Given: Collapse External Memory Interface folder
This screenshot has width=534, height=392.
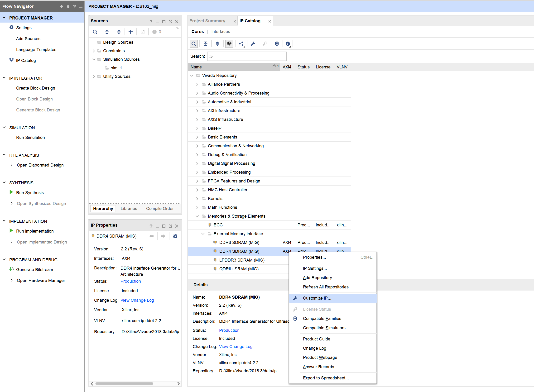Looking at the screenshot, I should tap(203, 234).
